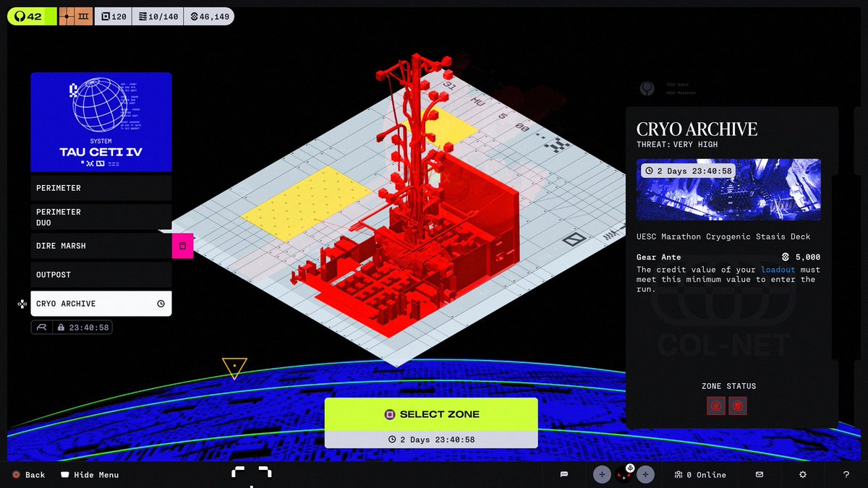Click the second red Zone Status icon
This screenshot has width=868, height=488.
click(x=738, y=406)
